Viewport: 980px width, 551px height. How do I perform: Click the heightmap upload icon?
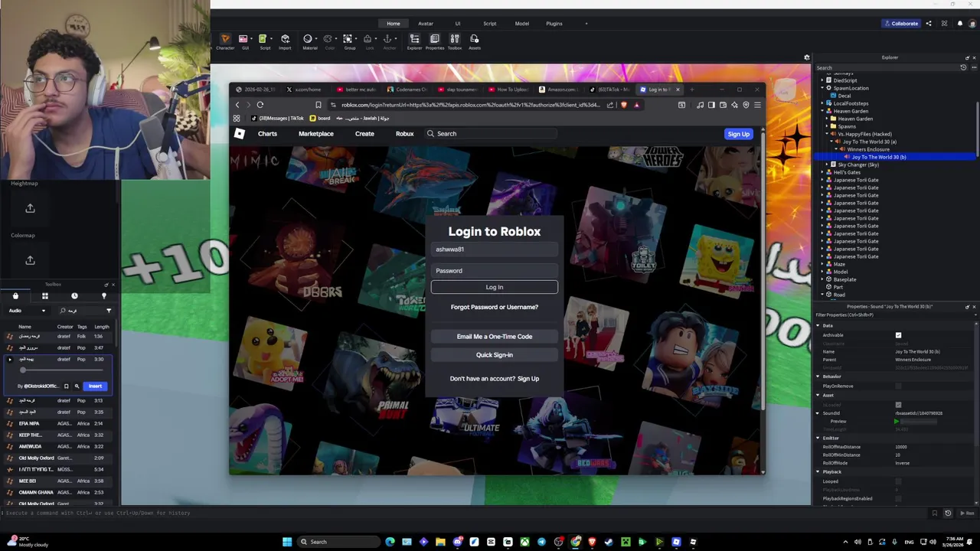coord(30,208)
